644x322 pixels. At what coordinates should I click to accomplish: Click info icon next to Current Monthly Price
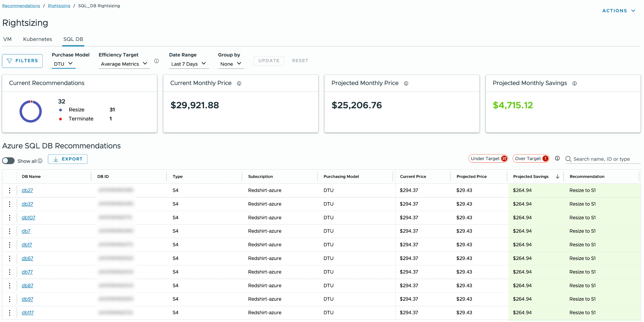(x=239, y=83)
